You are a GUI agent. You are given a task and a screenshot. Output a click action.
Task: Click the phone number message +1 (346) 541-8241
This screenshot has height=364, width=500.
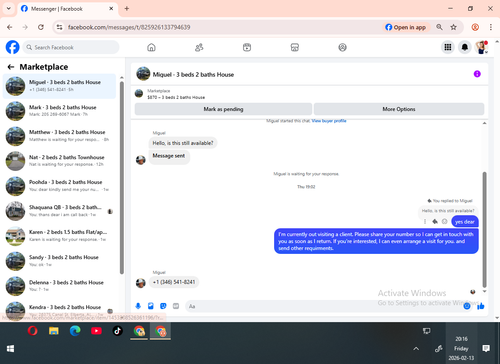coord(174,282)
